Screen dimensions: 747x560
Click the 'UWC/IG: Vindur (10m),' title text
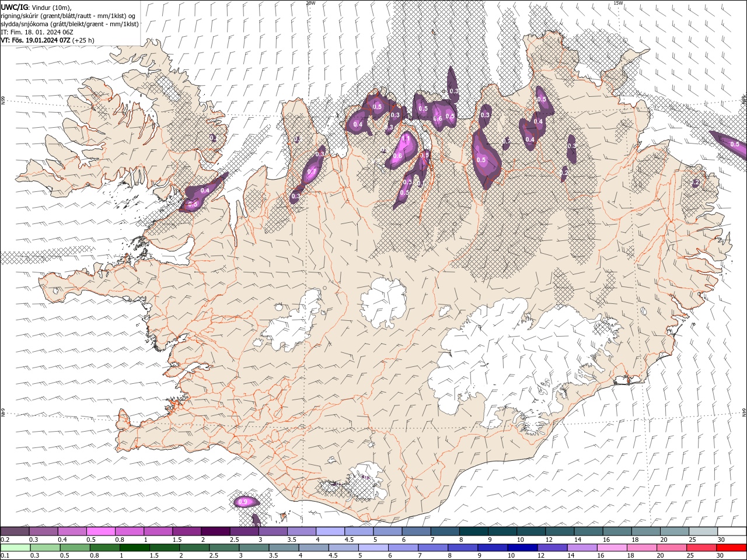tap(37, 7)
